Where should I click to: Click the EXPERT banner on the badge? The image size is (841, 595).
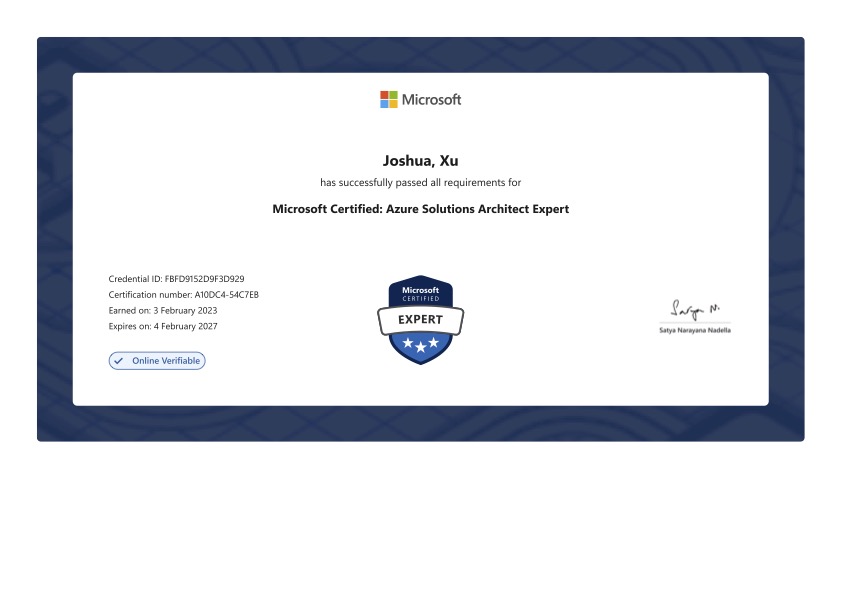420,320
